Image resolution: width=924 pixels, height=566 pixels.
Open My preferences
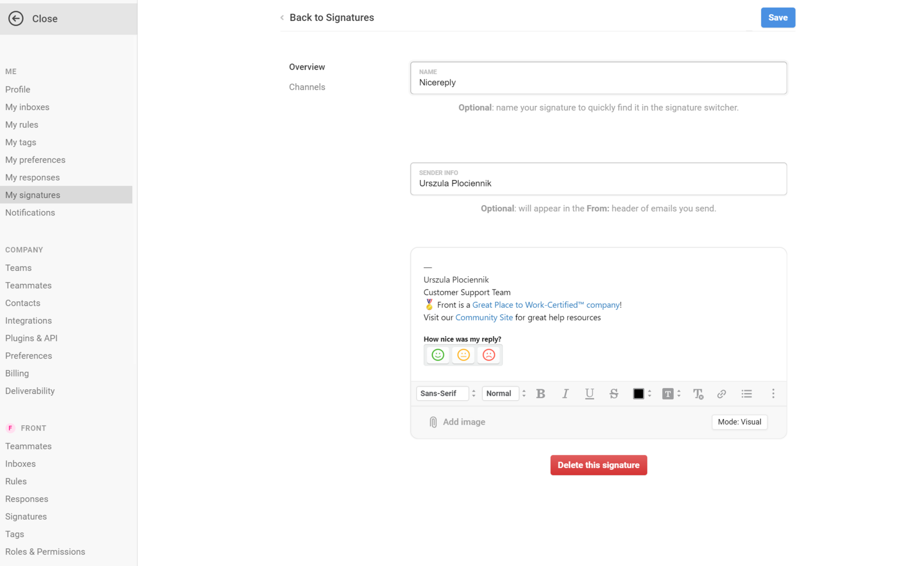click(x=35, y=160)
